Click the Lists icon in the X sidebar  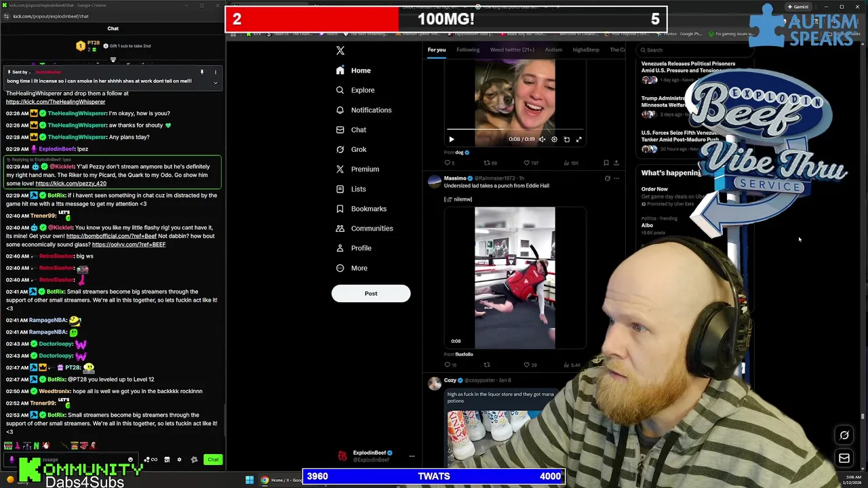click(x=340, y=189)
